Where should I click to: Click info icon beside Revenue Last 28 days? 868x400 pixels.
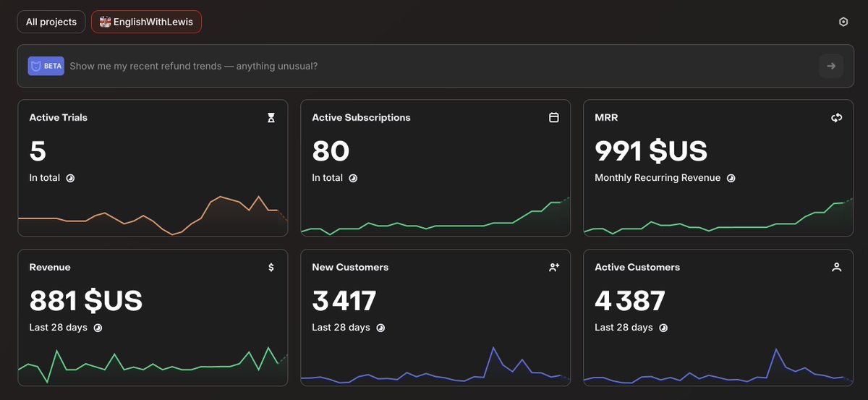98,328
